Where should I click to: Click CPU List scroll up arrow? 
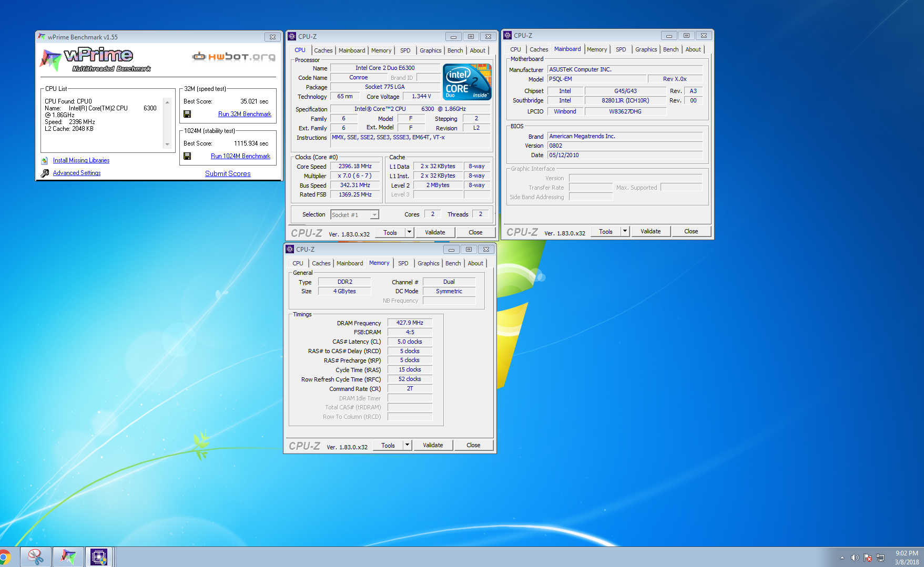[x=167, y=102]
